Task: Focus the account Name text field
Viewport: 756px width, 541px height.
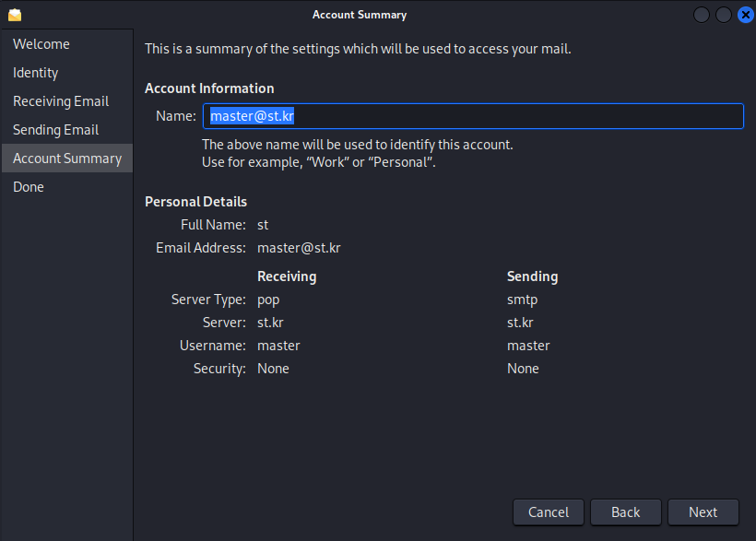Action: tap(473, 116)
